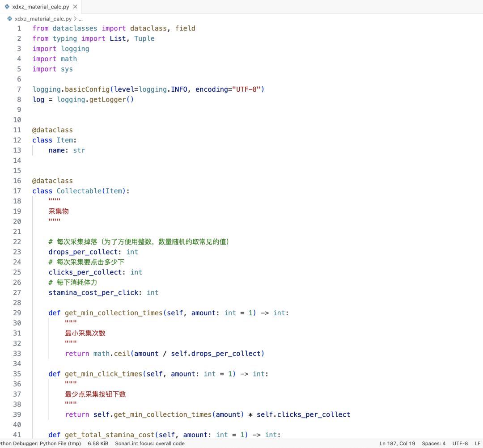Click the 'get_total_stamina_cost' function name
The width and height of the screenshot is (483, 448).
(x=110, y=435)
